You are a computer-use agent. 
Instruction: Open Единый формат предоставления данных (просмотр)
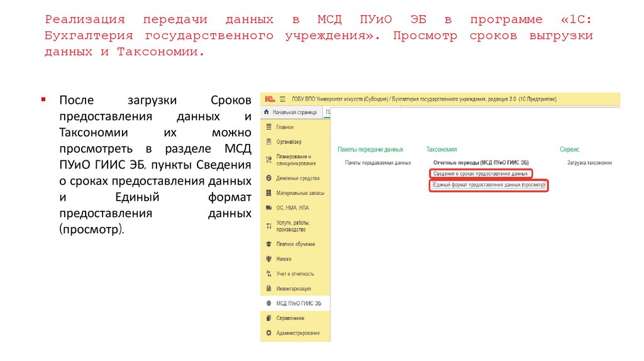tap(489, 185)
